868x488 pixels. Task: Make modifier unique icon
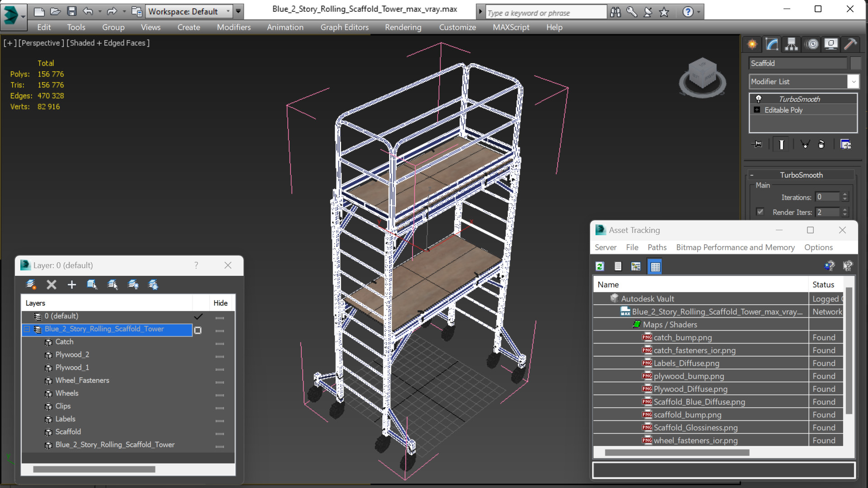(x=805, y=144)
